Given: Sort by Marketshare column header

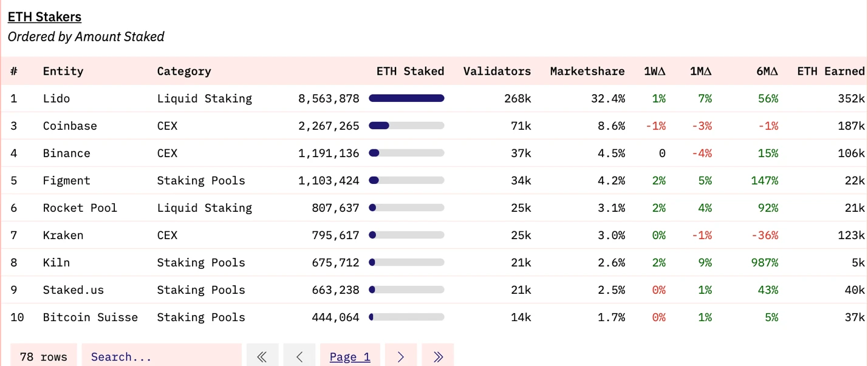Looking at the screenshot, I should [587, 71].
